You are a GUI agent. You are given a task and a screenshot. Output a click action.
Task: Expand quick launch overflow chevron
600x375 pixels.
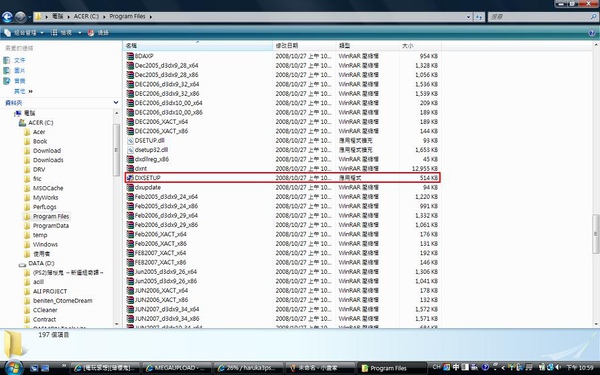(x=64, y=366)
